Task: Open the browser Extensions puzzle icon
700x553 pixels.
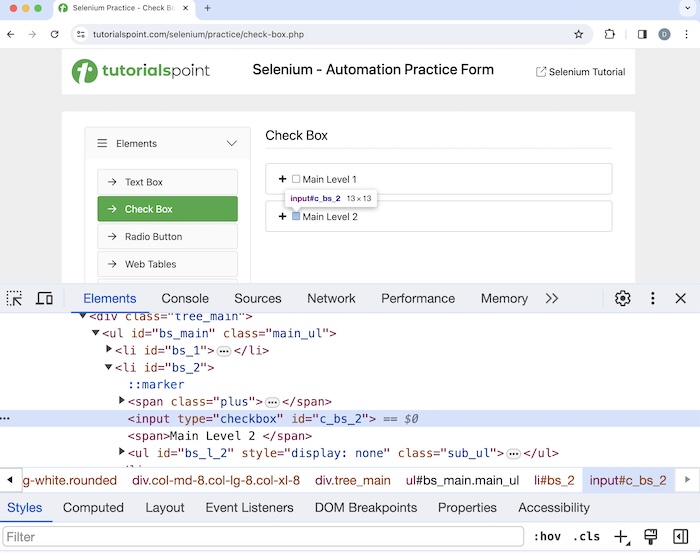Action: [x=610, y=34]
